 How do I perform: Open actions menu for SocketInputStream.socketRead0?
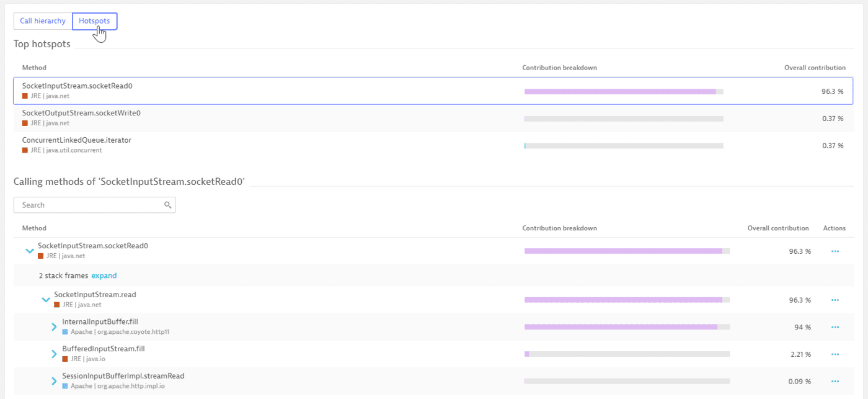click(x=835, y=251)
